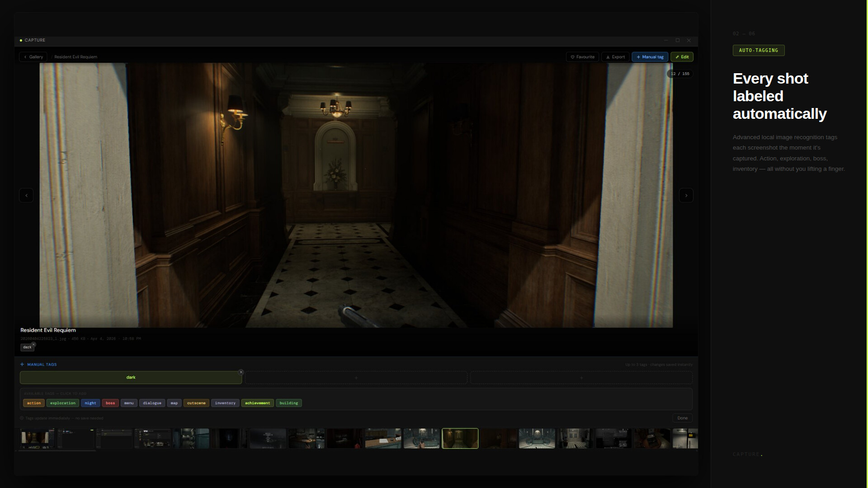The image size is (868, 488).
Task: Click the Favourite heart button
Action: point(582,57)
